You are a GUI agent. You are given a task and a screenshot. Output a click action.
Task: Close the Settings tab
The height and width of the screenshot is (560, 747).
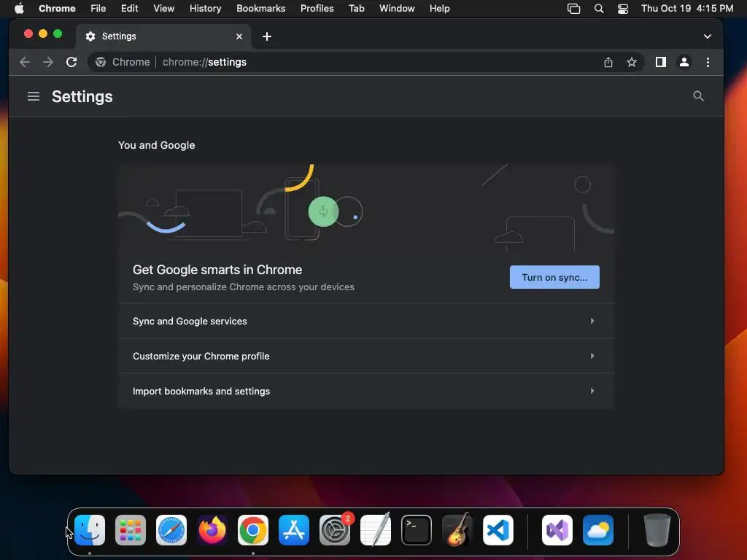click(239, 36)
